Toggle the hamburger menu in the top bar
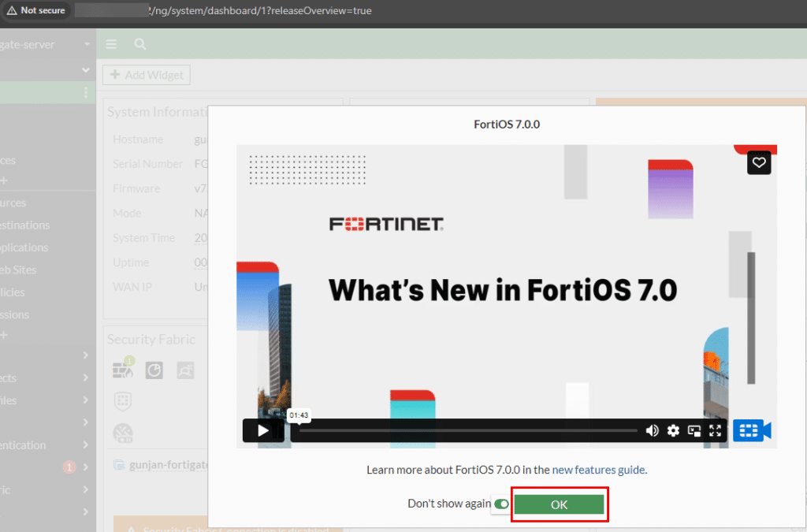The height and width of the screenshot is (532, 807). 111,44
